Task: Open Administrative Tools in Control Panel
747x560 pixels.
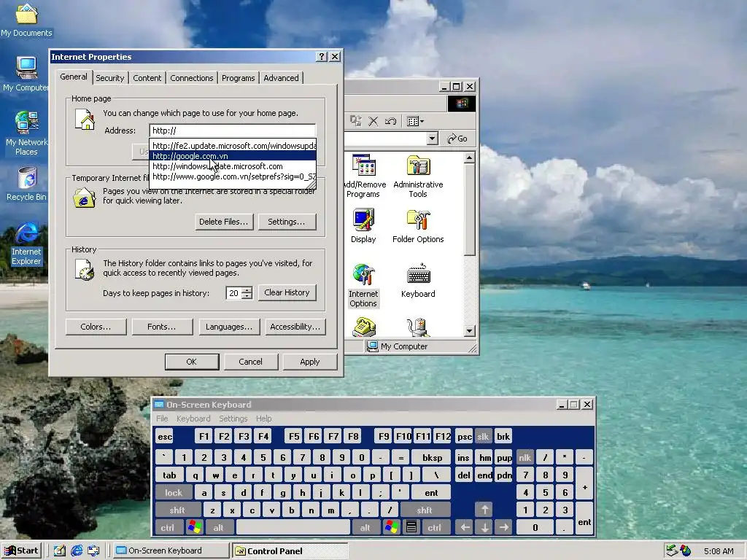Action: pyautogui.click(x=418, y=176)
